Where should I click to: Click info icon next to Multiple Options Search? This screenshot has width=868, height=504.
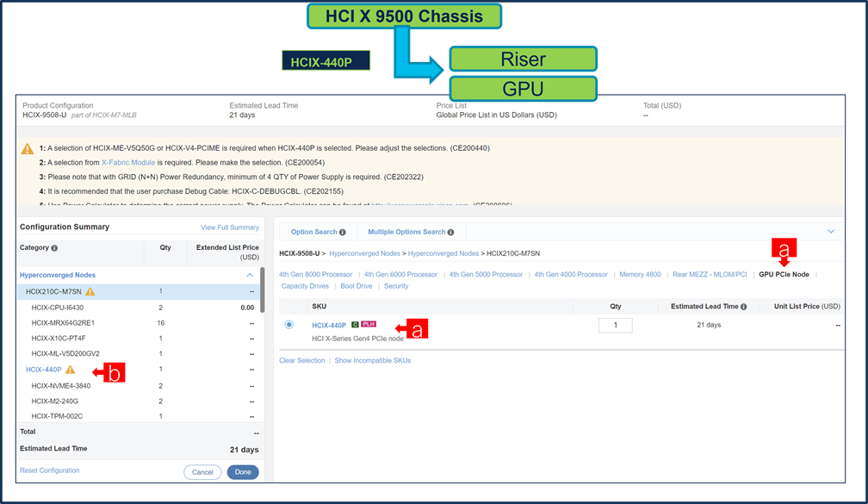[450, 232]
